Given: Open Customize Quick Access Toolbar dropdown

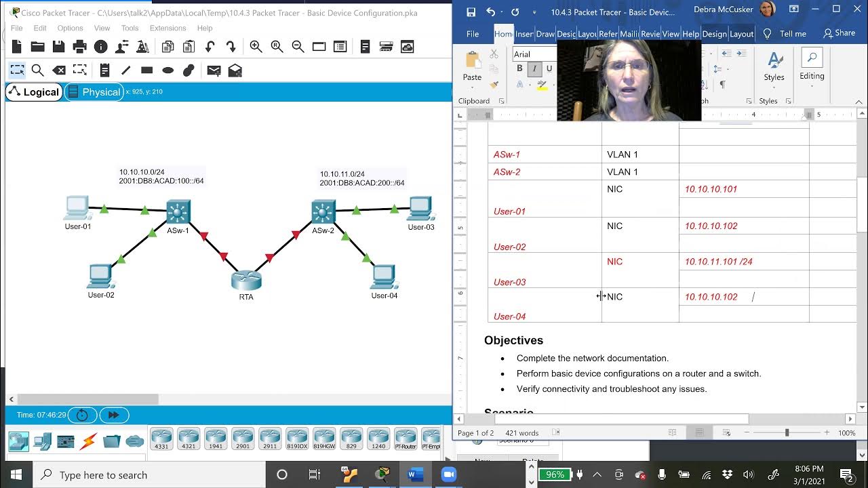Looking at the screenshot, I should pos(534,12).
